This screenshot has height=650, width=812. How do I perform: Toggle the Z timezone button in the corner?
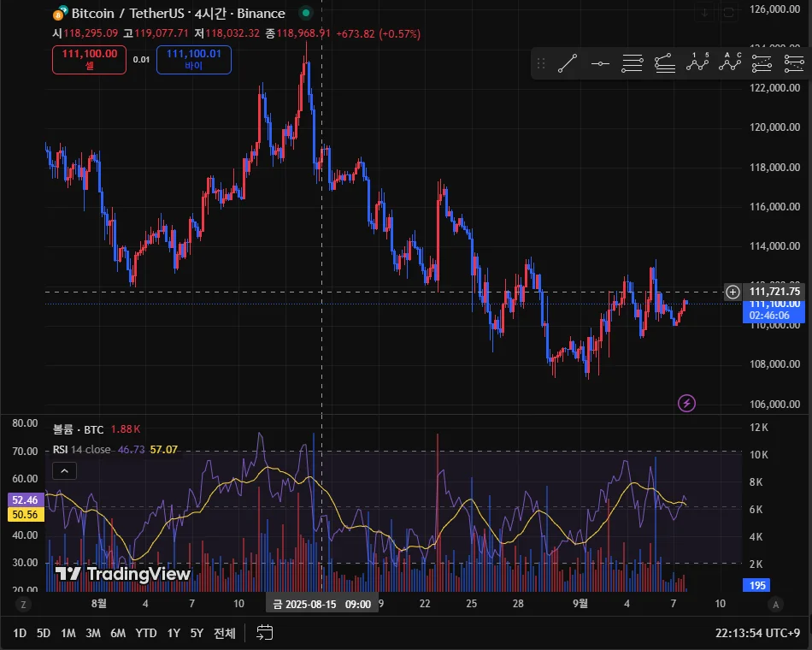point(23,604)
